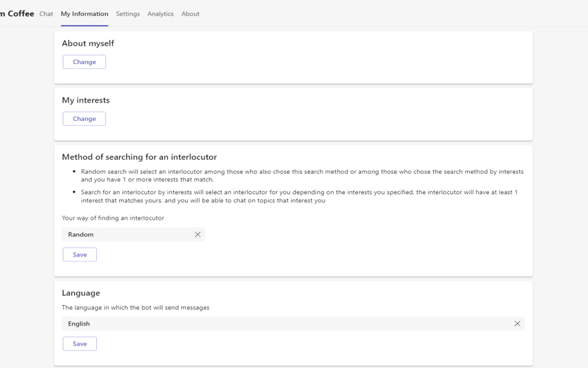
Task: Click the search by interests explanation bullet
Action: pyautogui.click(x=299, y=196)
